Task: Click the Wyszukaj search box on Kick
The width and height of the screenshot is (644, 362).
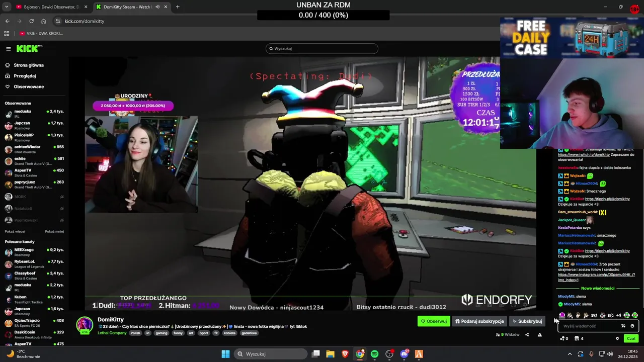Action: coord(322,49)
